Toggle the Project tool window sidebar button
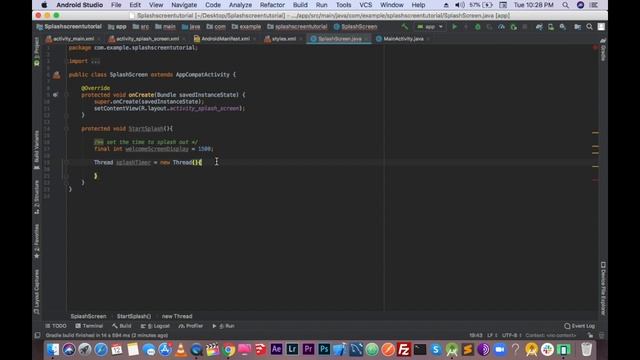The width and height of the screenshot is (640, 360). [37, 52]
